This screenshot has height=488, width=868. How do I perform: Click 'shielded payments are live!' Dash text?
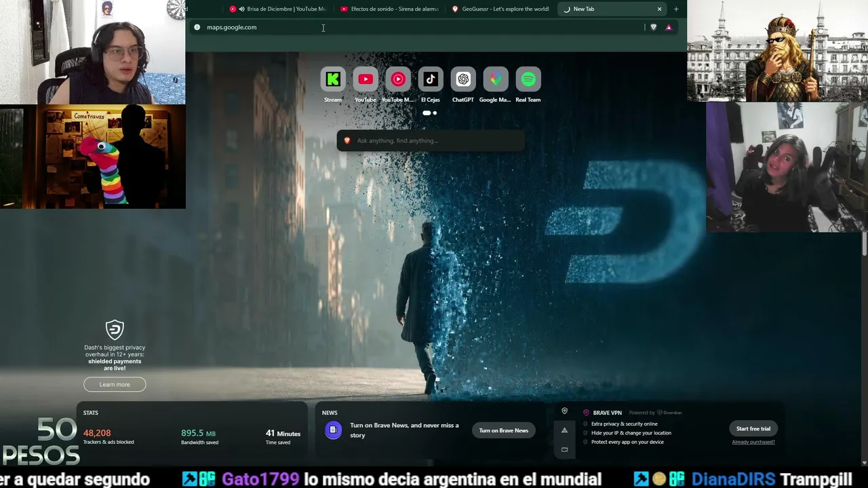pos(115,365)
